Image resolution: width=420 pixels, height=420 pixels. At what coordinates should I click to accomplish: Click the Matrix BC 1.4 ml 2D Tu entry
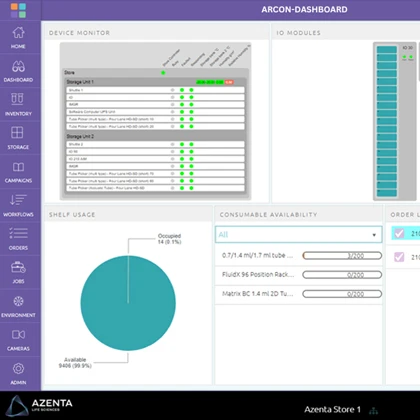tap(257, 294)
